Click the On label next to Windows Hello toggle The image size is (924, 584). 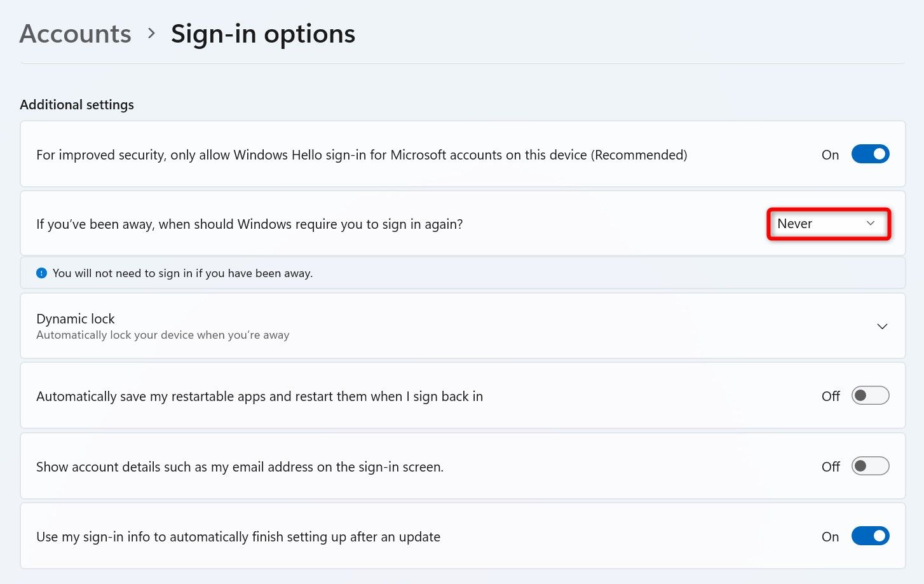[830, 154]
